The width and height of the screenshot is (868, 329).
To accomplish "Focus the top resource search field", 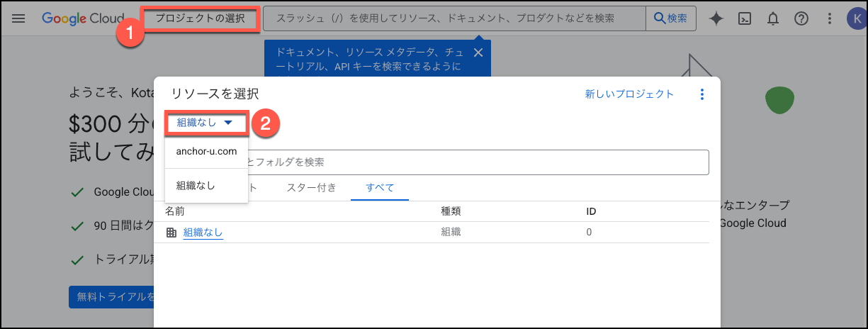I will 453,18.
